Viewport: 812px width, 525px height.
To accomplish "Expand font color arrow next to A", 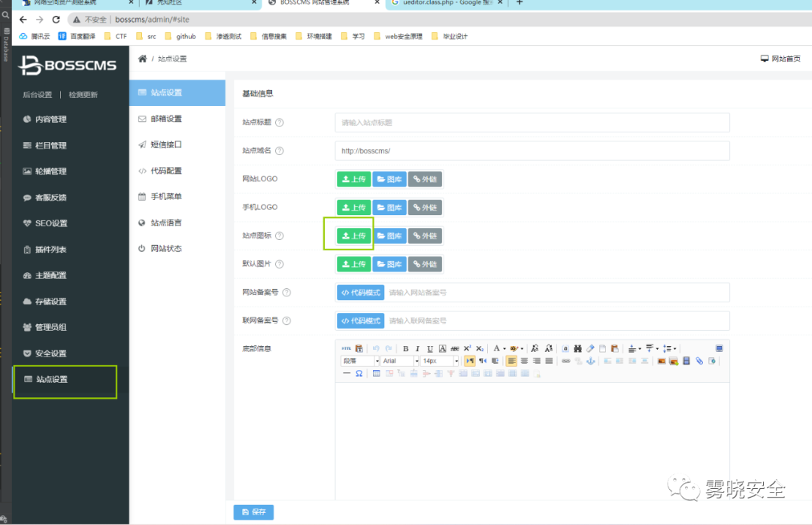I will click(x=504, y=349).
